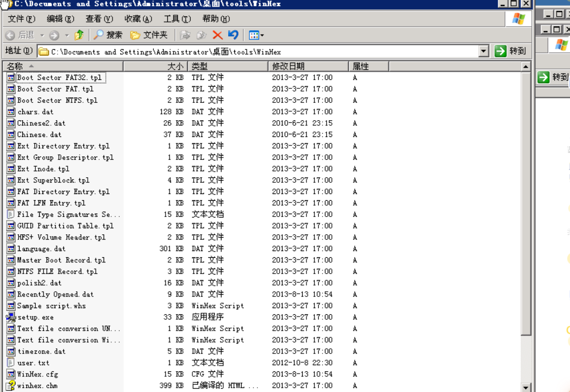The image size is (570, 392).
Task: Sort by the Date Modified (修改日期) column header
Action: tap(308, 66)
